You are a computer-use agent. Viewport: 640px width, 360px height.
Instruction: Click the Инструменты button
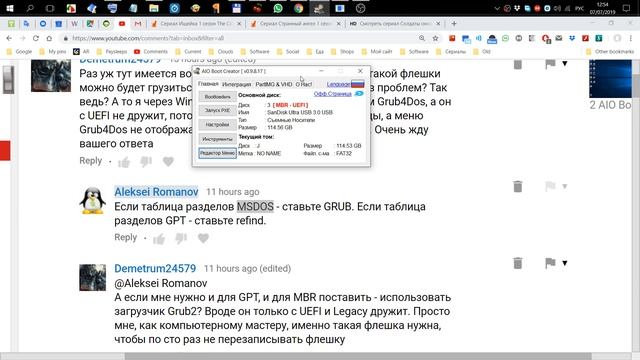(217, 139)
